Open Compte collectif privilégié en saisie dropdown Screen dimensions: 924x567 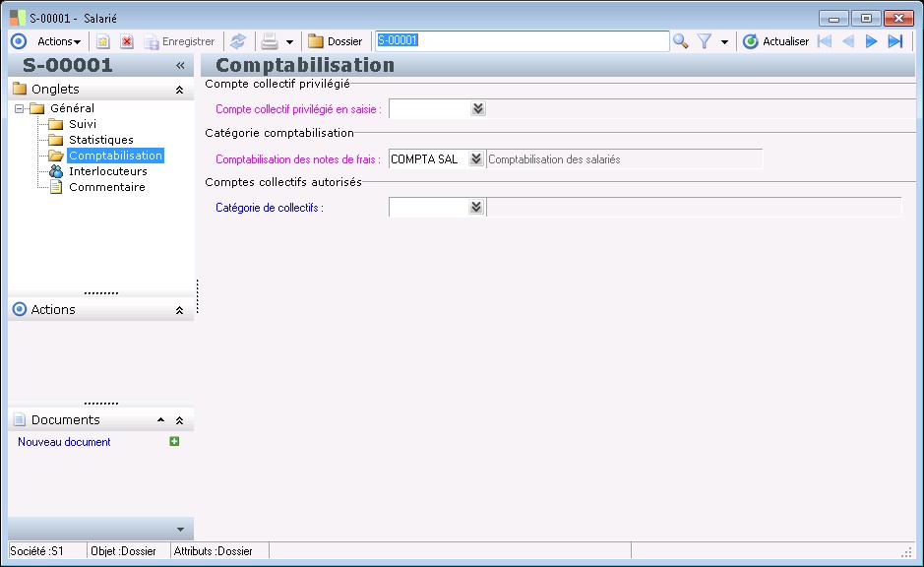[x=478, y=108]
